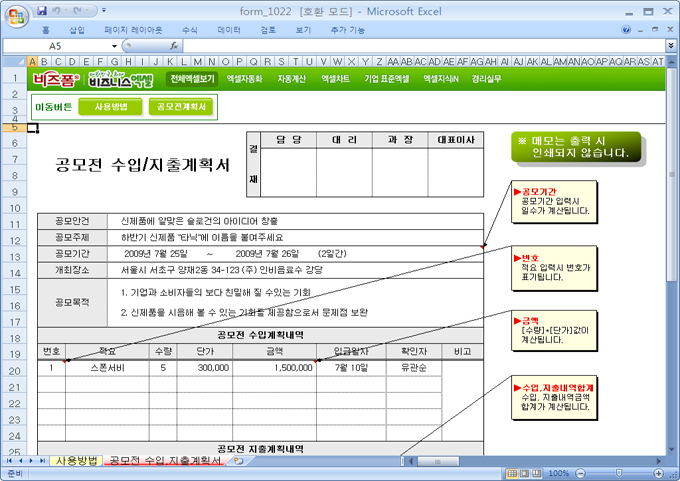Click the Undo icon in quick access toolbar

[x=58, y=10]
